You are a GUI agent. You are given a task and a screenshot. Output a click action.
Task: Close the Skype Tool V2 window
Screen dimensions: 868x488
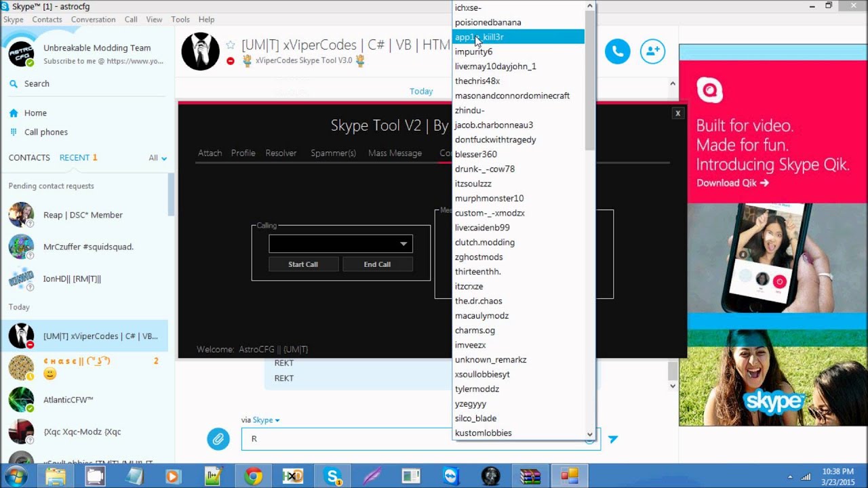(677, 113)
